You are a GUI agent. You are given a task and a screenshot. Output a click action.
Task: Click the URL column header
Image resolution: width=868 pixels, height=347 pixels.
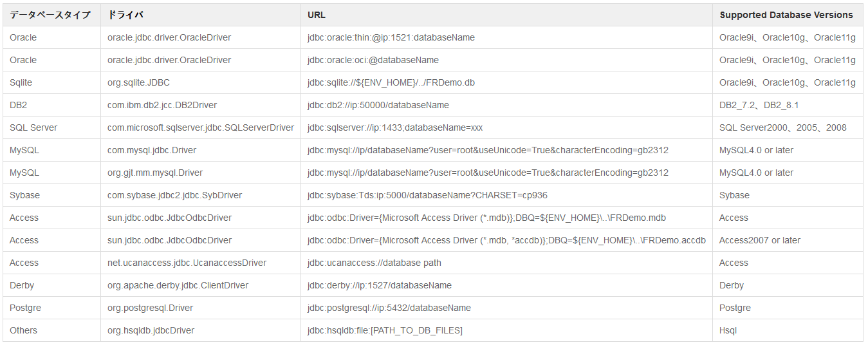click(x=506, y=15)
